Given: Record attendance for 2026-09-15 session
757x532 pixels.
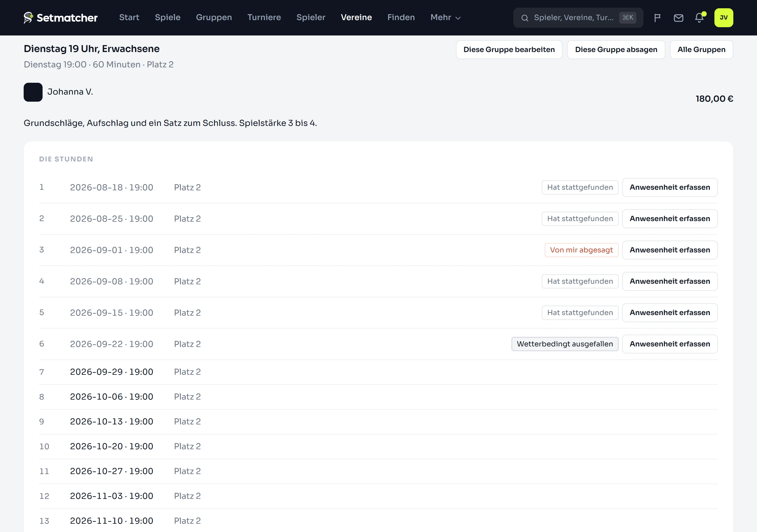Looking at the screenshot, I should [670, 313].
